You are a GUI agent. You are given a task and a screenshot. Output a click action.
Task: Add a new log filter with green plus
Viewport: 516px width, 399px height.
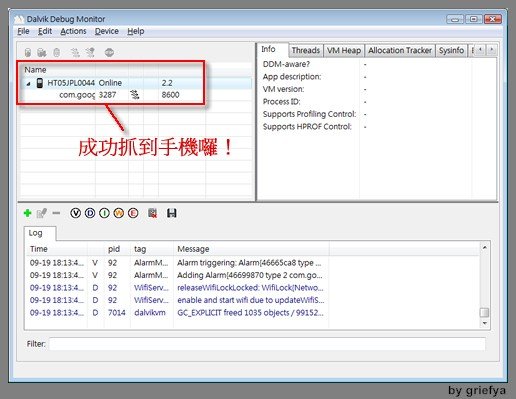[x=28, y=213]
